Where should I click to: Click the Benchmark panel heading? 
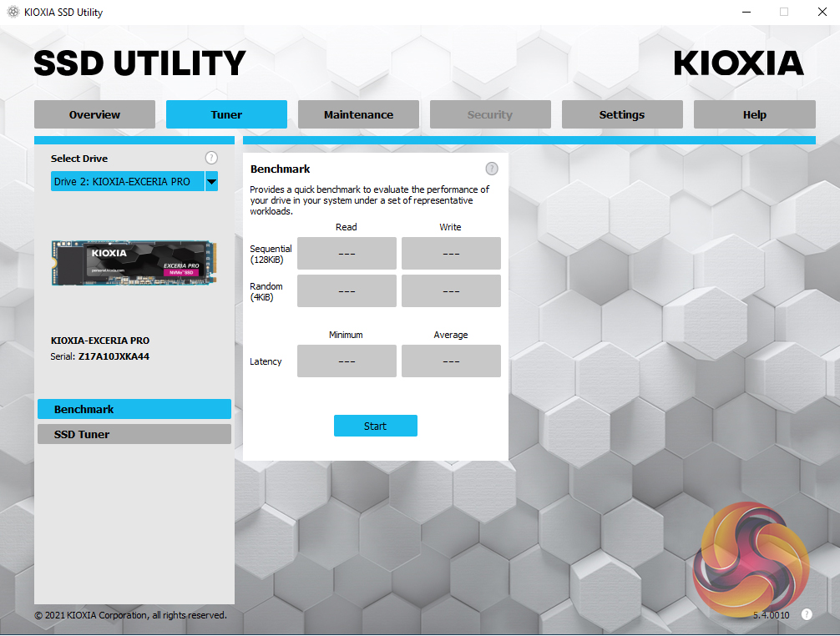281,169
